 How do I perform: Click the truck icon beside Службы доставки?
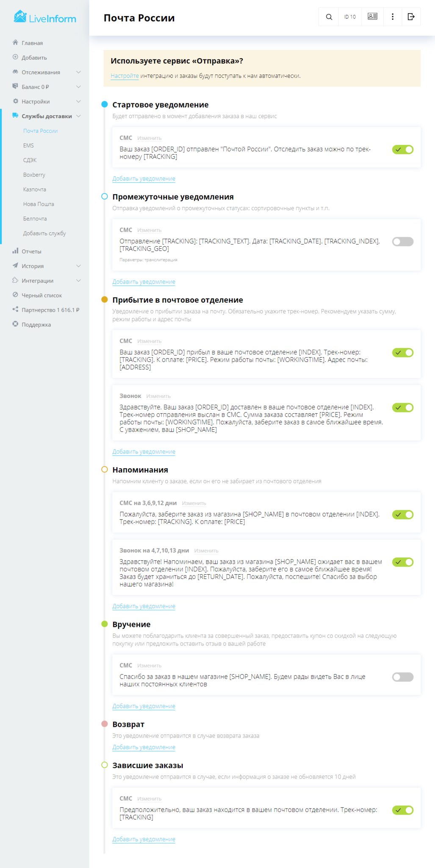(x=15, y=116)
